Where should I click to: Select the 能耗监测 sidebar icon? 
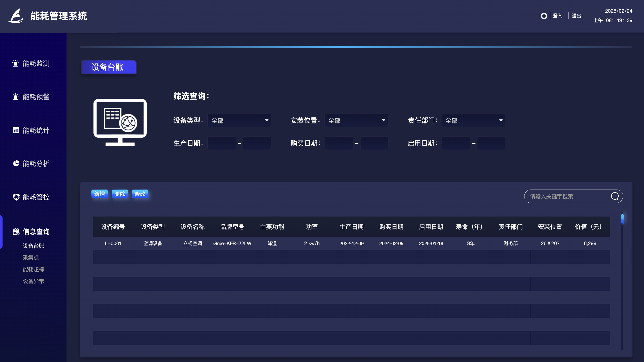pos(16,64)
